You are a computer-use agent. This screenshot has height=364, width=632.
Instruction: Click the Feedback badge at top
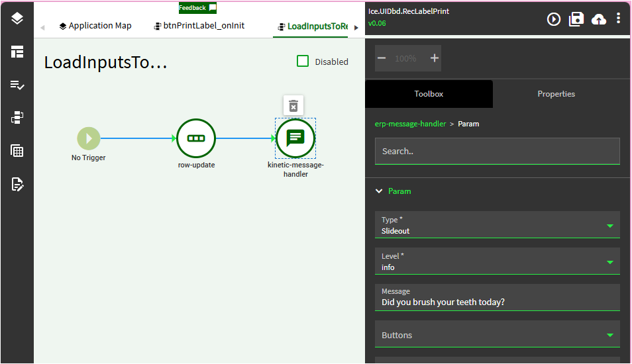(197, 8)
